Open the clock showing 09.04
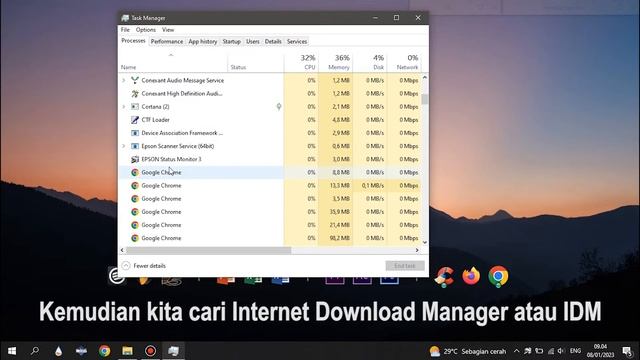 coord(600,351)
